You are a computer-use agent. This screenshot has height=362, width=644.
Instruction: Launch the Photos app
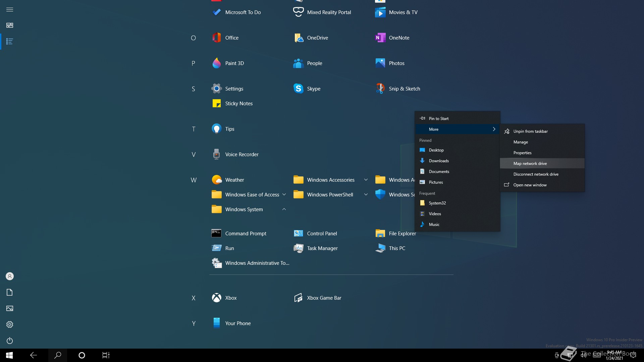390,63
